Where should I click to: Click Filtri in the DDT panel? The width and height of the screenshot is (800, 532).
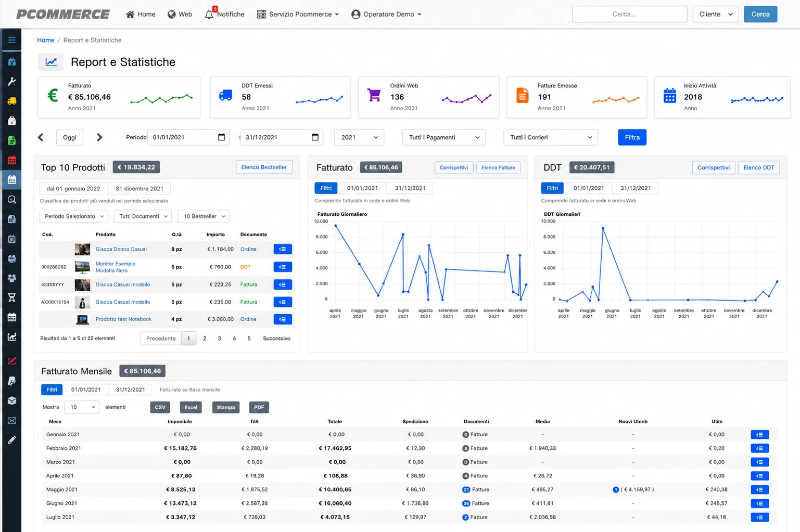[x=552, y=188]
